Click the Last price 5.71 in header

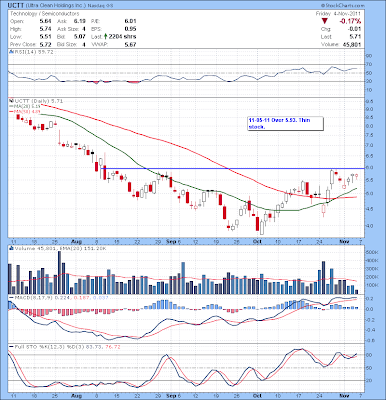pyautogui.click(x=355, y=37)
